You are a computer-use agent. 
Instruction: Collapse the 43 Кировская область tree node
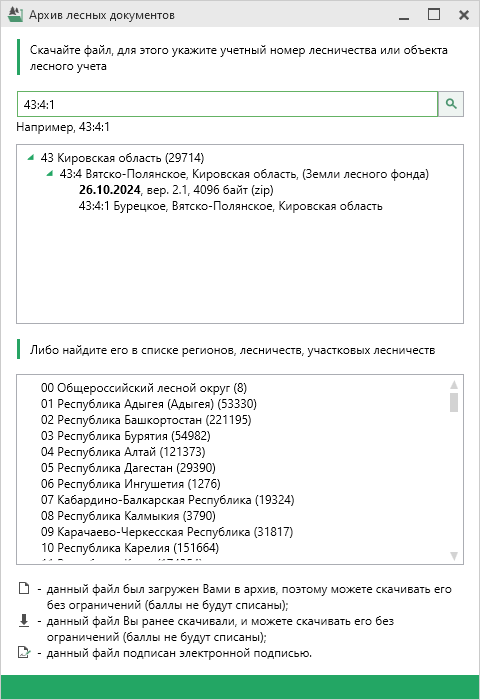click(30, 157)
